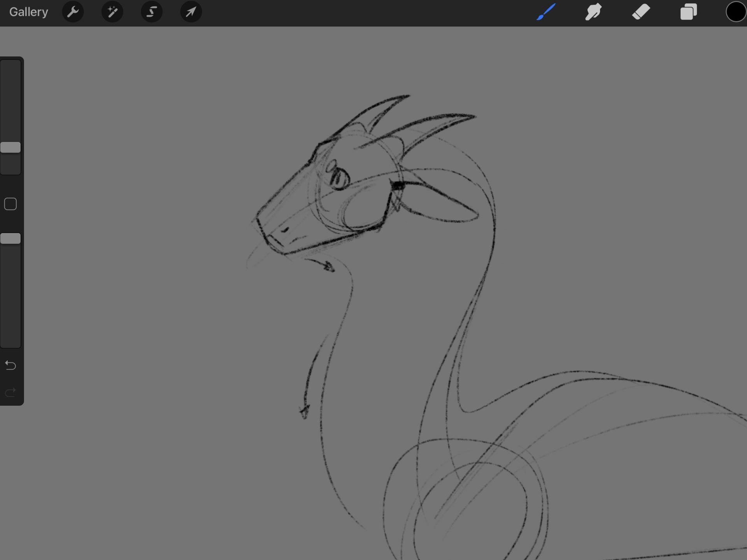Select the Brush tool
The height and width of the screenshot is (560, 747).
(x=546, y=12)
